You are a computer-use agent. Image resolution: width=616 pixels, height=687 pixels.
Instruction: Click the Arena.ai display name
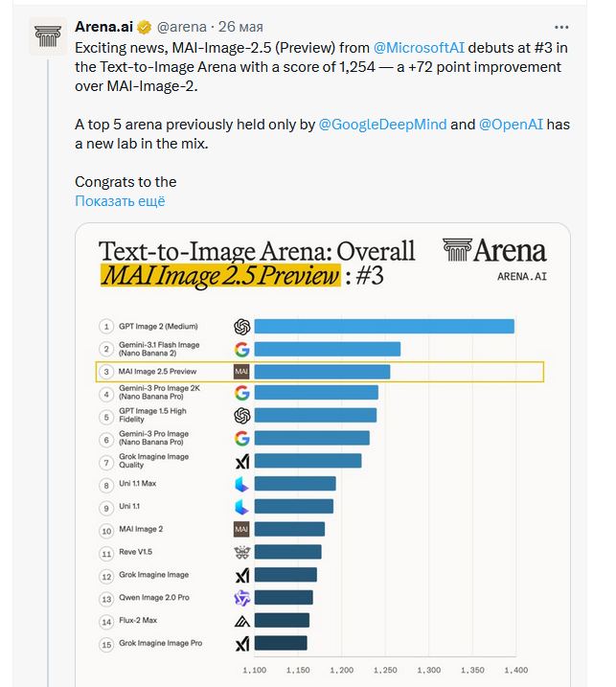pyautogui.click(x=103, y=27)
